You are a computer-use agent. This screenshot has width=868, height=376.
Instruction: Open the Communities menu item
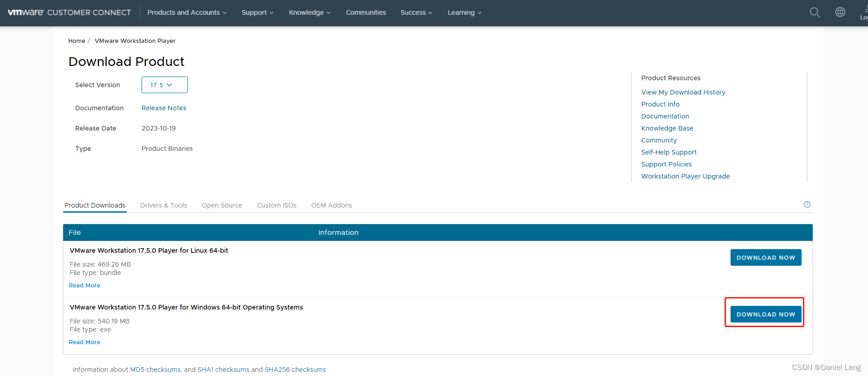tap(366, 12)
